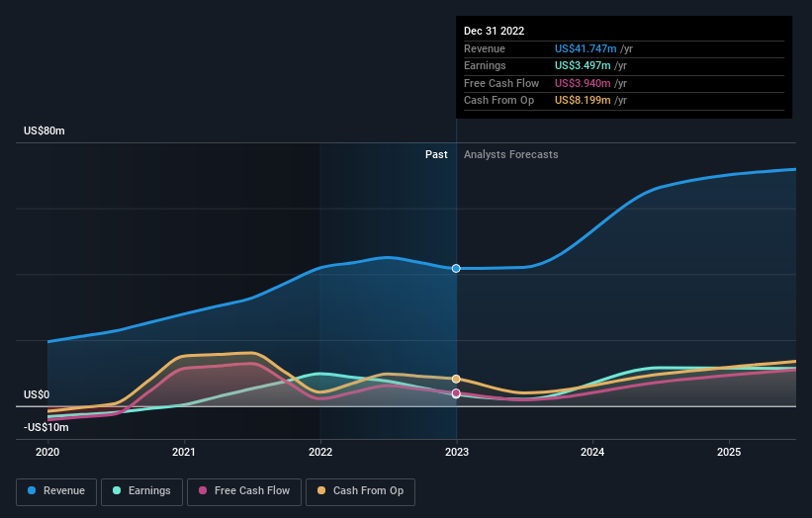Click the US$3.497m earnings value
Viewport: 812px width, 518px height.
click(583, 65)
